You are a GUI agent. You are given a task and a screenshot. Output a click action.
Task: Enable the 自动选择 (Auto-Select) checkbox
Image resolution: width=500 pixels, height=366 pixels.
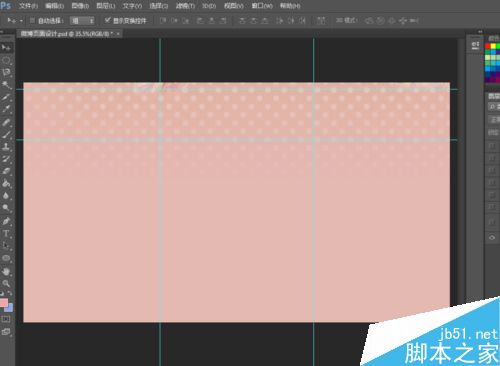tap(32, 21)
